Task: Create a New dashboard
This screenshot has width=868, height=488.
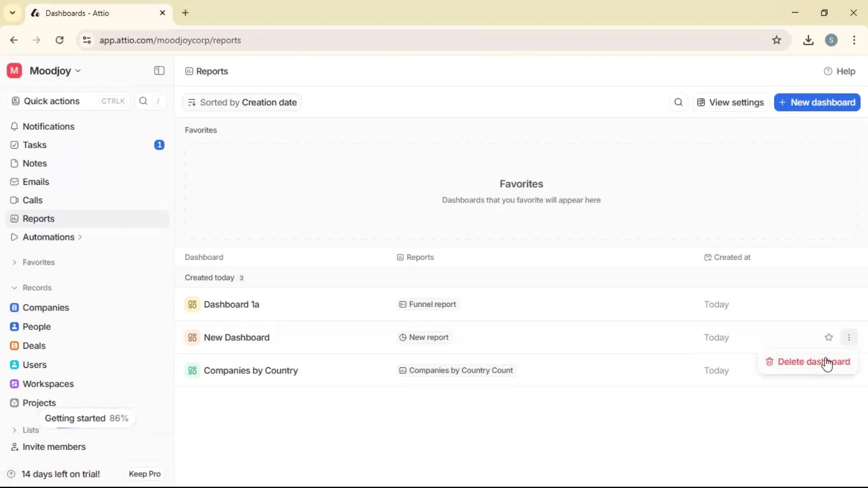Action: pyautogui.click(x=817, y=102)
